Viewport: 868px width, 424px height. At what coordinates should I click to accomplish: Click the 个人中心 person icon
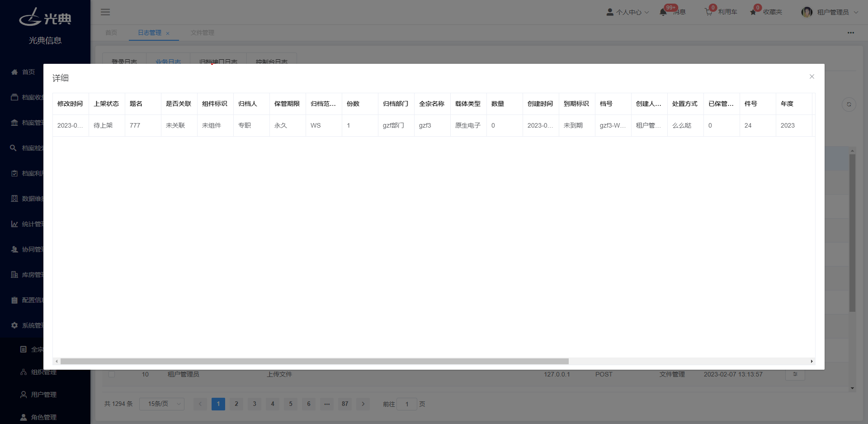pyautogui.click(x=610, y=12)
